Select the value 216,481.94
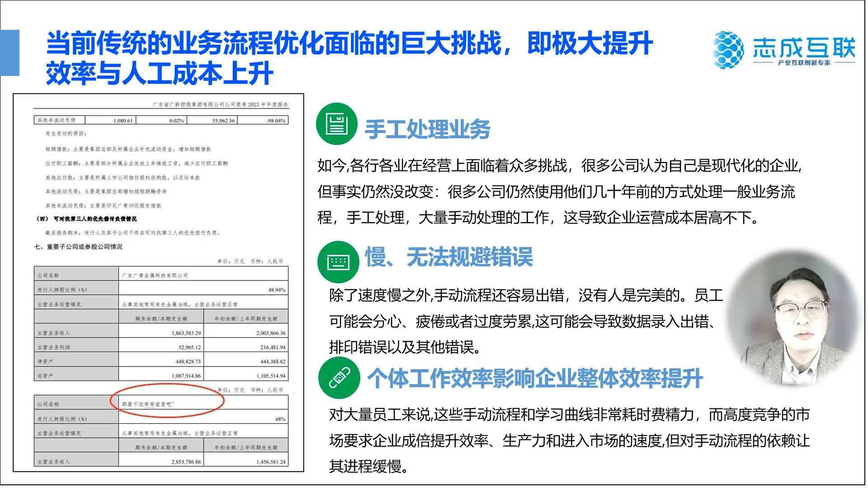 pyautogui.click(x=273, y=347)
